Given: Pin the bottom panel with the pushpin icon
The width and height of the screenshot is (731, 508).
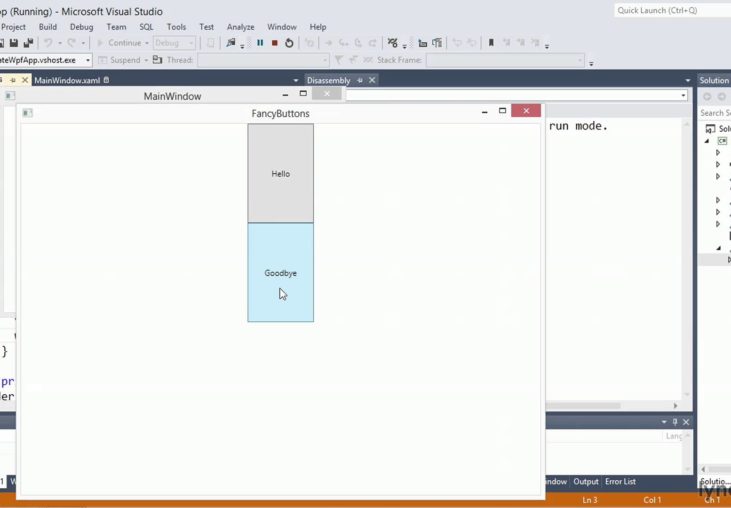Looking at the screenshot, I should coord(675,422).
